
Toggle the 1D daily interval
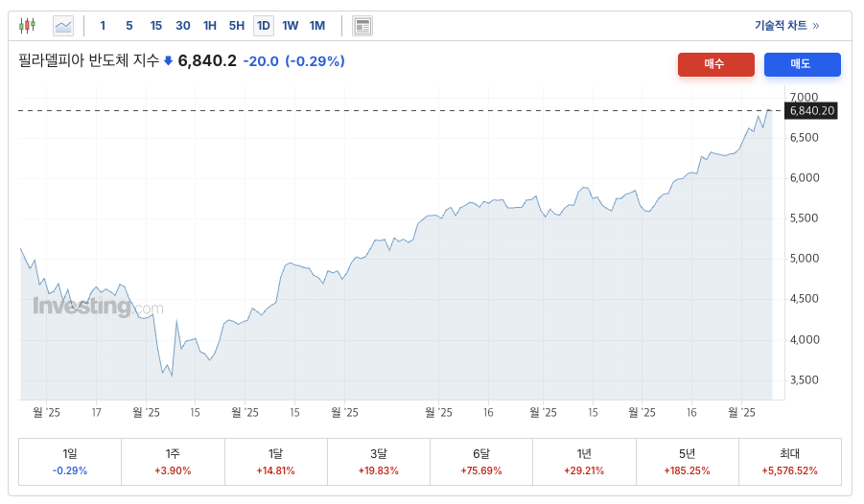point(264,26)
